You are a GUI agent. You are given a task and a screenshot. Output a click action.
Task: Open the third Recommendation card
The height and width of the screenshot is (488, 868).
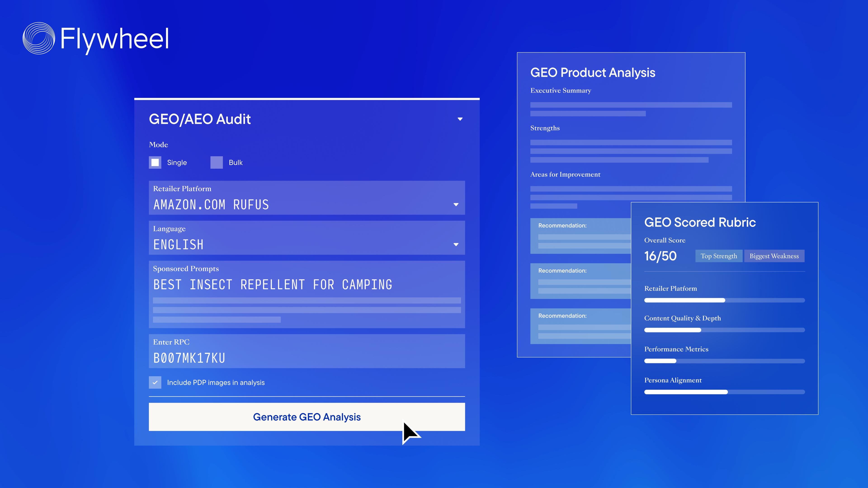[x=580, y=326]
